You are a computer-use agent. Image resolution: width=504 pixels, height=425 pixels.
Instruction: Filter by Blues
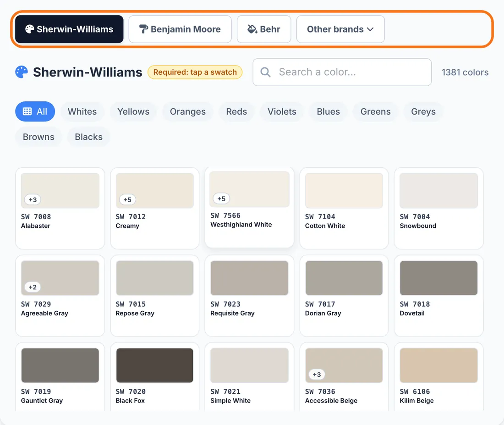[328, 112]
